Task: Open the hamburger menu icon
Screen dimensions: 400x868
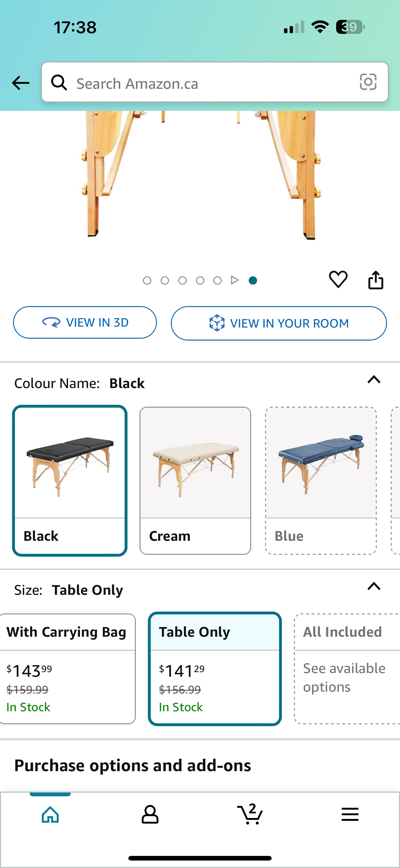Action: (x=350, y=814)
